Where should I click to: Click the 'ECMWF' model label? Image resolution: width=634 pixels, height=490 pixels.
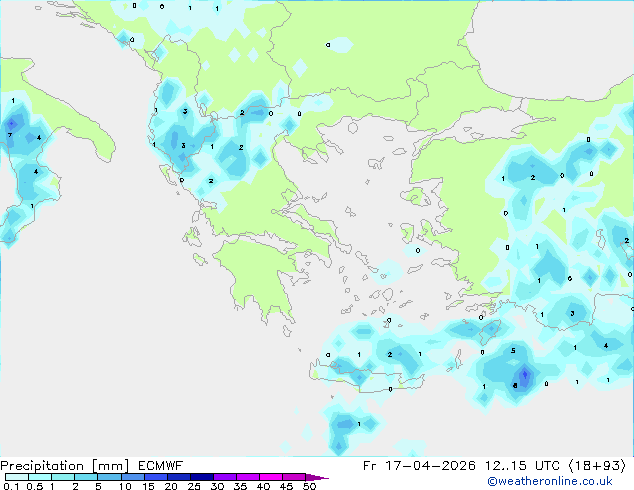[x=161, y=466]
